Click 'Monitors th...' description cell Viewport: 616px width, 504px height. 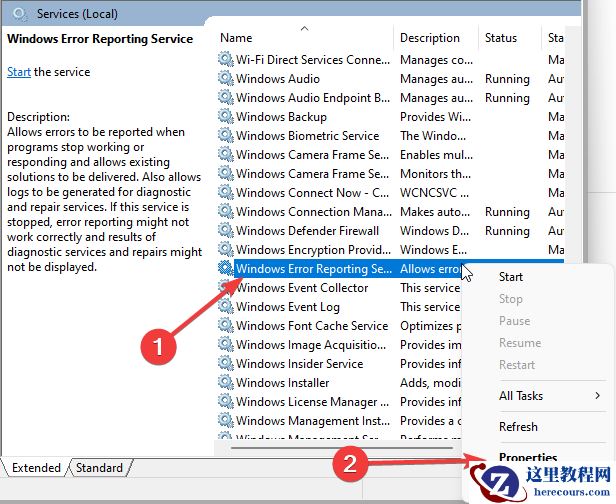click(x=435, y=174)
